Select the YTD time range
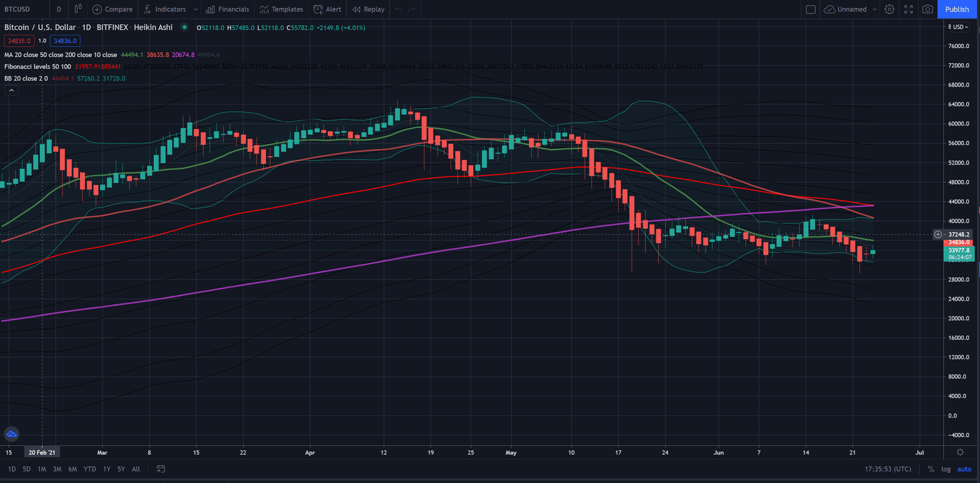 point(89,469)
